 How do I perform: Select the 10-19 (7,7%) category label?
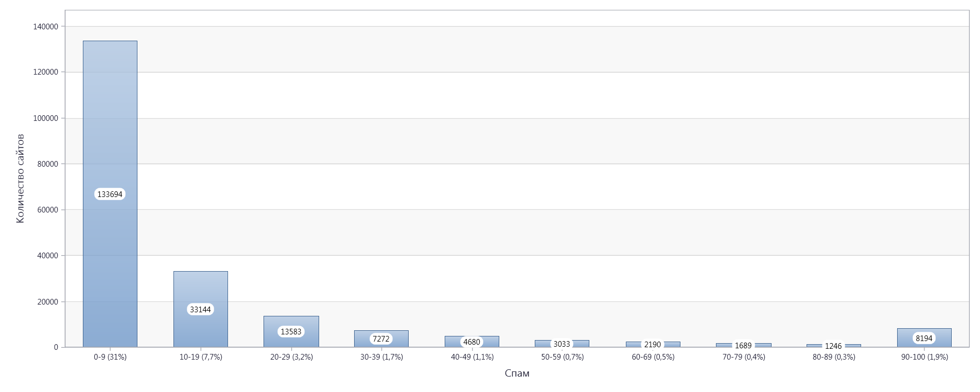(x=201, y=357)
